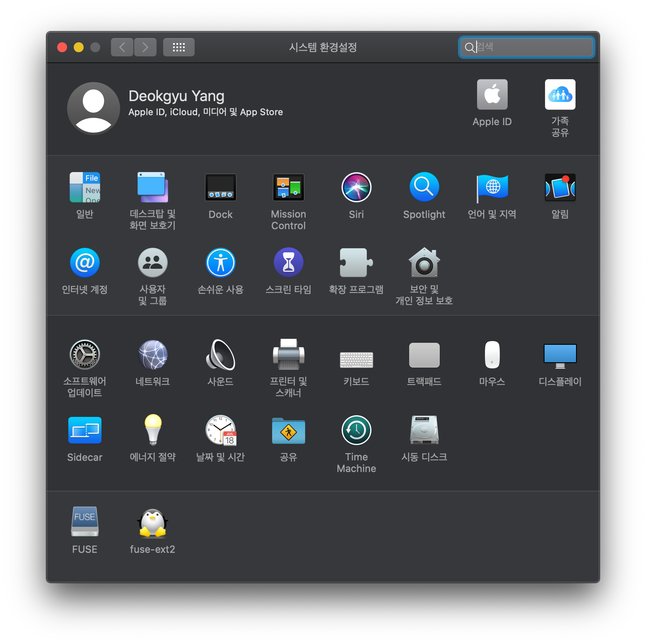Open the Siri preferences pane

tap(357, 187)
